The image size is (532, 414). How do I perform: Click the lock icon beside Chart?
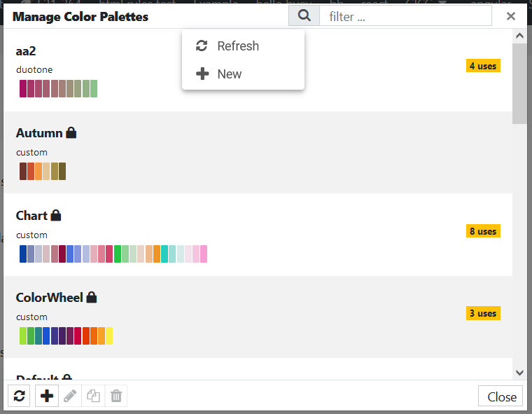55,215
